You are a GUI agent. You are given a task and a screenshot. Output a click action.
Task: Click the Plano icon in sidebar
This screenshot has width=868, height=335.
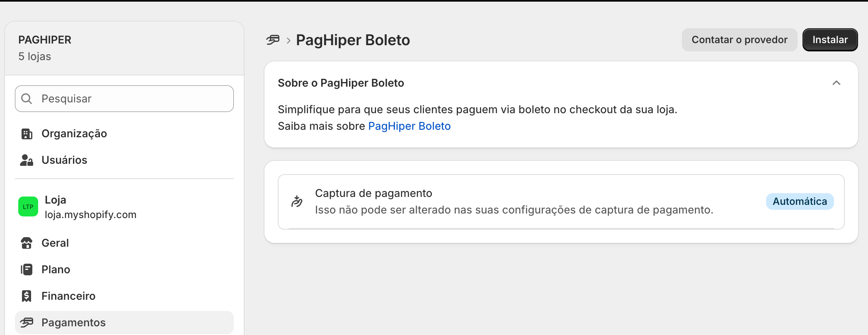coord(27,269)
